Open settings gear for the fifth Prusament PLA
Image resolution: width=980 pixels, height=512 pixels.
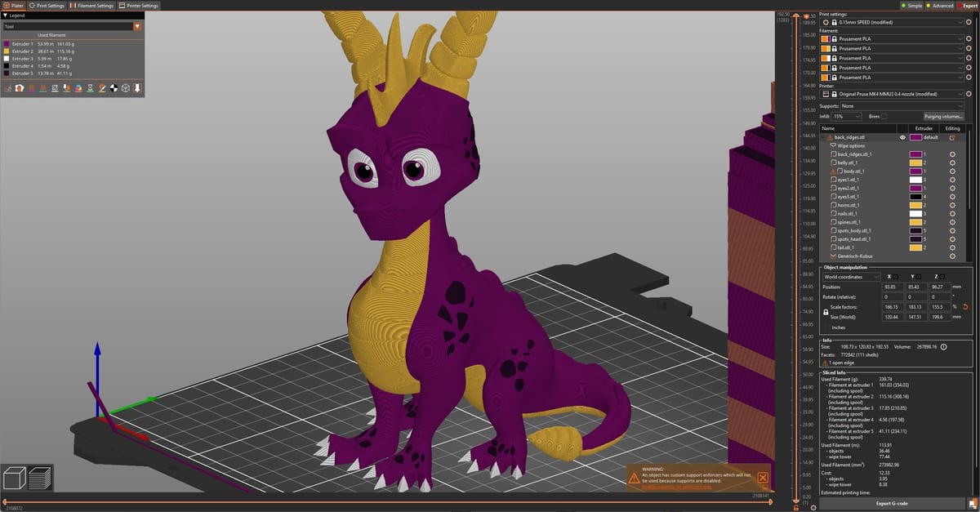click(x=969, y=77)
